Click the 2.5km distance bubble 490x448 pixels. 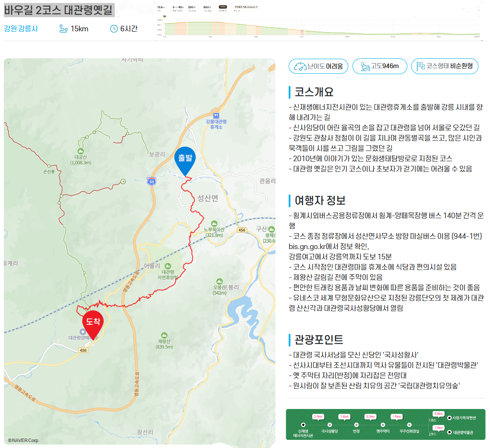318,417
